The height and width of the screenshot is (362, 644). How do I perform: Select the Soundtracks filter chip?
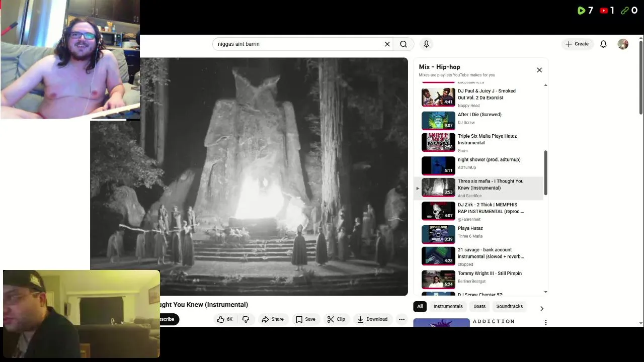pyautogui.click(x=510, y=306)
